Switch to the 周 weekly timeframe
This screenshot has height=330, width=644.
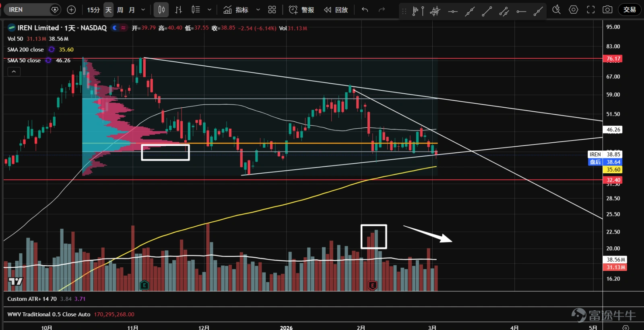point(120,10)
